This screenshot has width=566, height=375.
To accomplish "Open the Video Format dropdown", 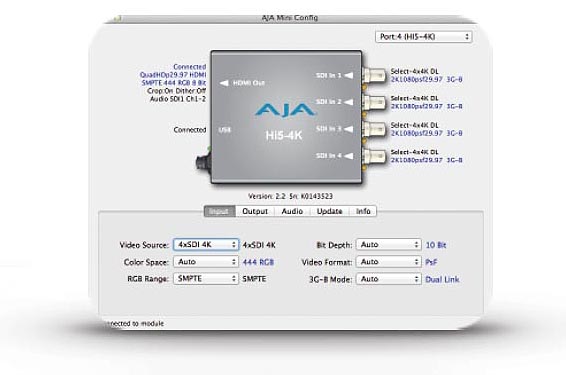I will (x=388, y=262).
